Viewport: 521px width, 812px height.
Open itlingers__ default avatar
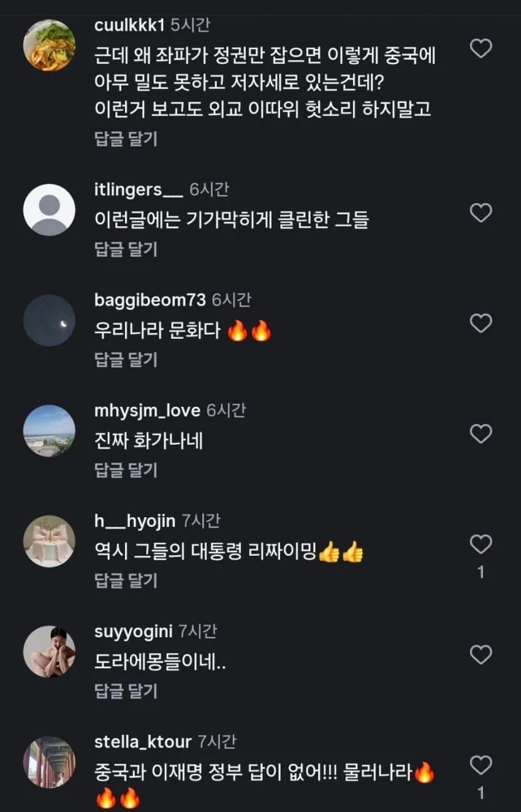[x=49, y=210]
